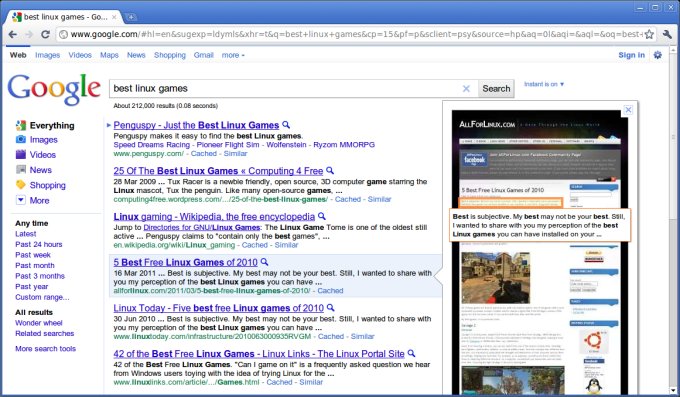Open Google settings gear icon
Image resolution: width=680 pixels, height=397 pixels.
pos(658,55)
